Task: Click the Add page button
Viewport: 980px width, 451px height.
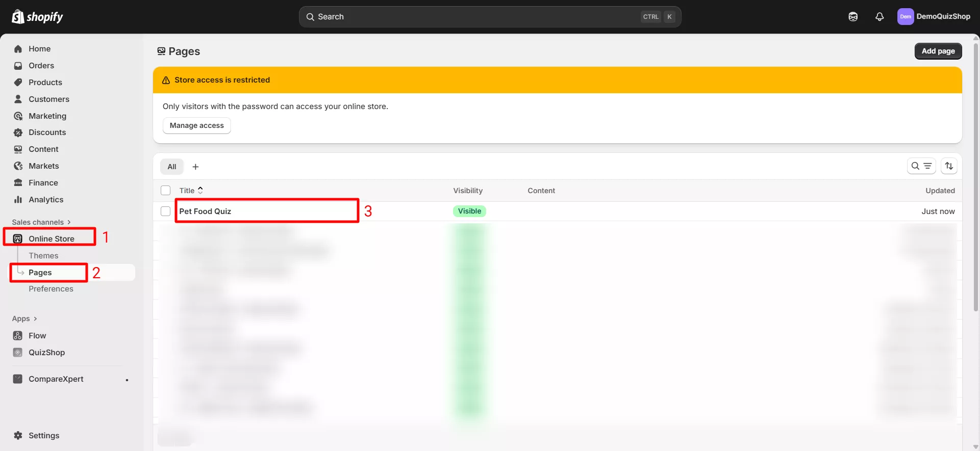Action: (x=938, y=51)
